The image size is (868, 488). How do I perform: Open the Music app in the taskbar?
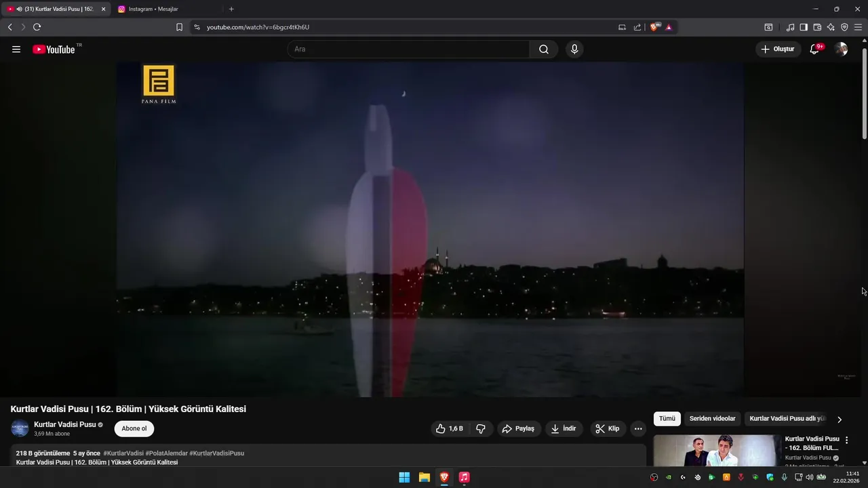tap(464, 477)
